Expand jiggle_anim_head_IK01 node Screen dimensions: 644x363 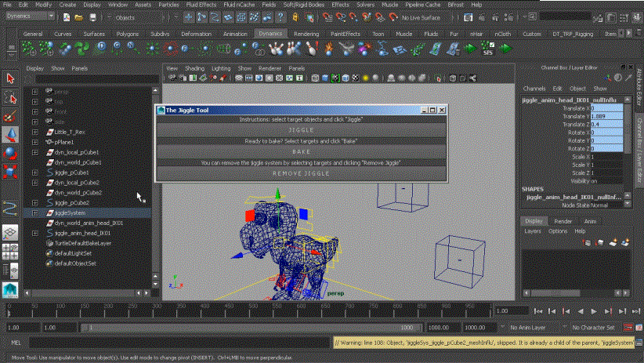(35, 233)
